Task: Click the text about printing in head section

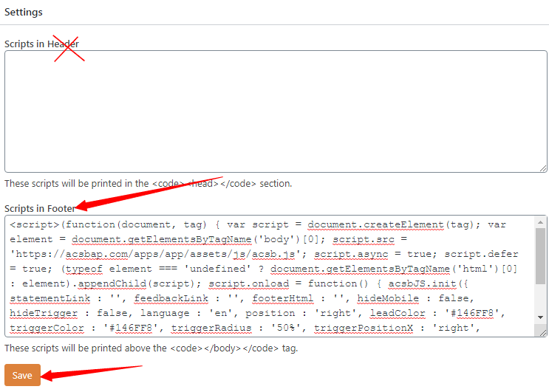Action: (x=148, y=184)
